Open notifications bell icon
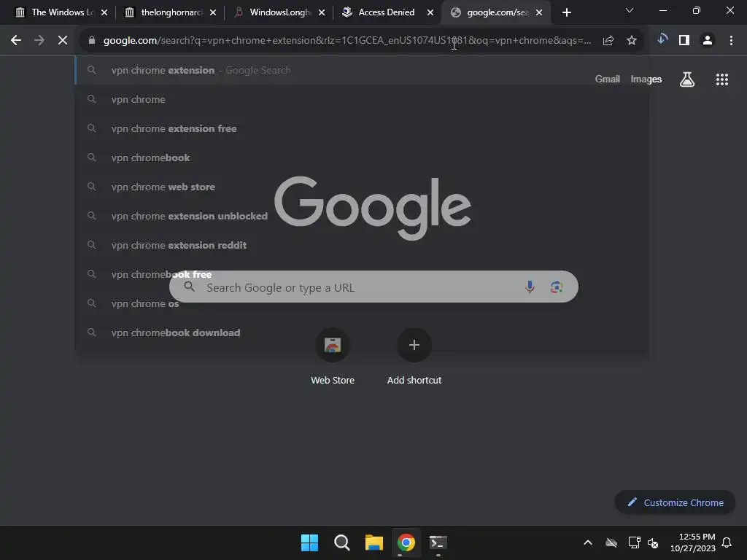Screen dimensions: 747x560 (727, 542)
